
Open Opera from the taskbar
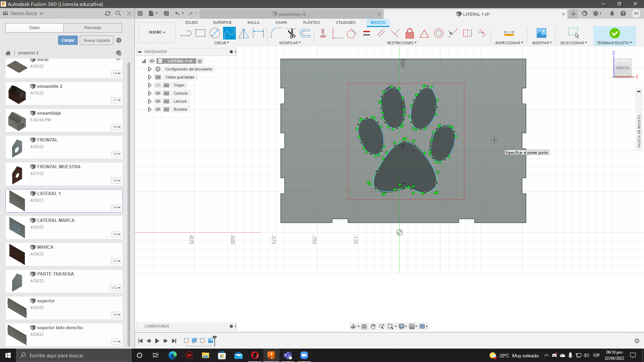tap(255, 355)
